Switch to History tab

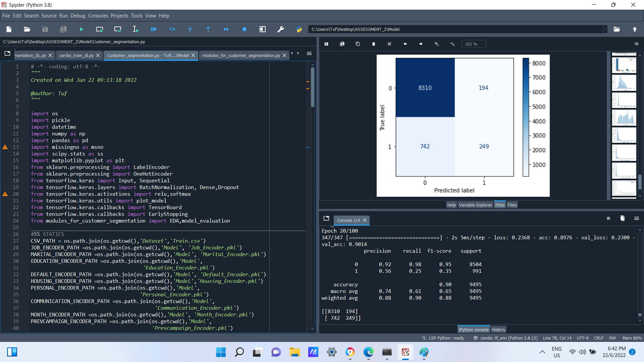498,330
